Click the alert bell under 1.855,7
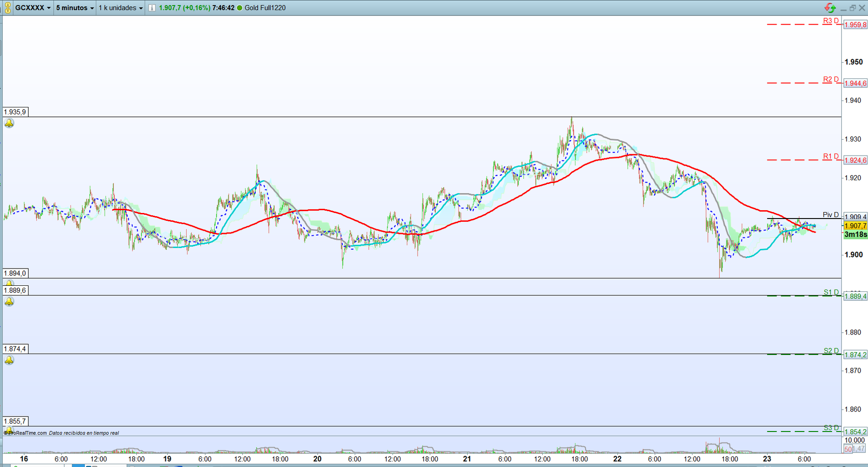868x467 pixels. coord(9,430)
